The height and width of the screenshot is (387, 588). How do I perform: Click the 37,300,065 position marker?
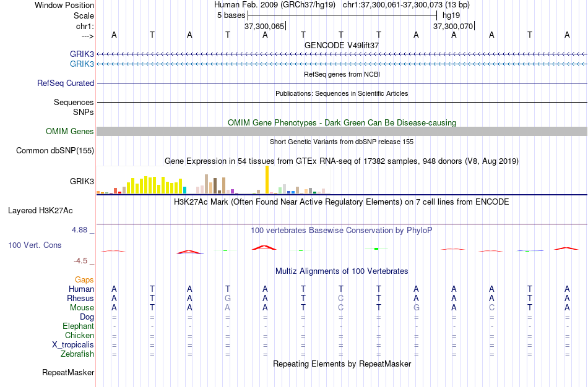(x=264, y=26)
